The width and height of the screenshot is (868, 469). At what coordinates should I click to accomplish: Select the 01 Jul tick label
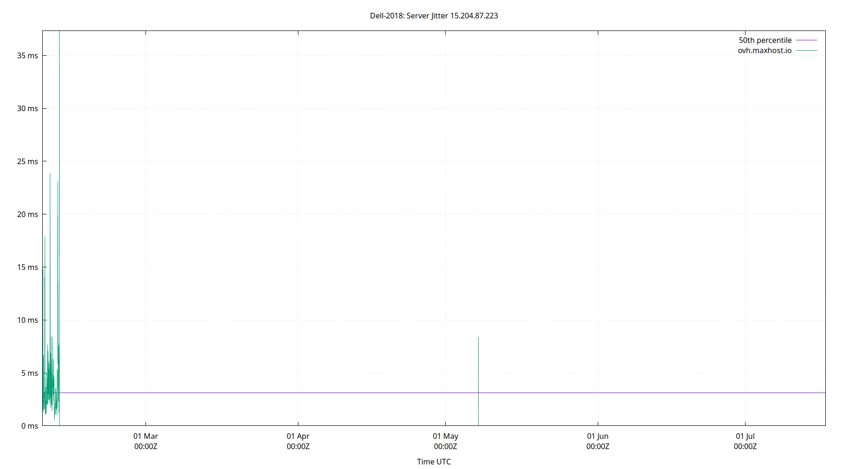pyautogui.click(x=746, y=436)
